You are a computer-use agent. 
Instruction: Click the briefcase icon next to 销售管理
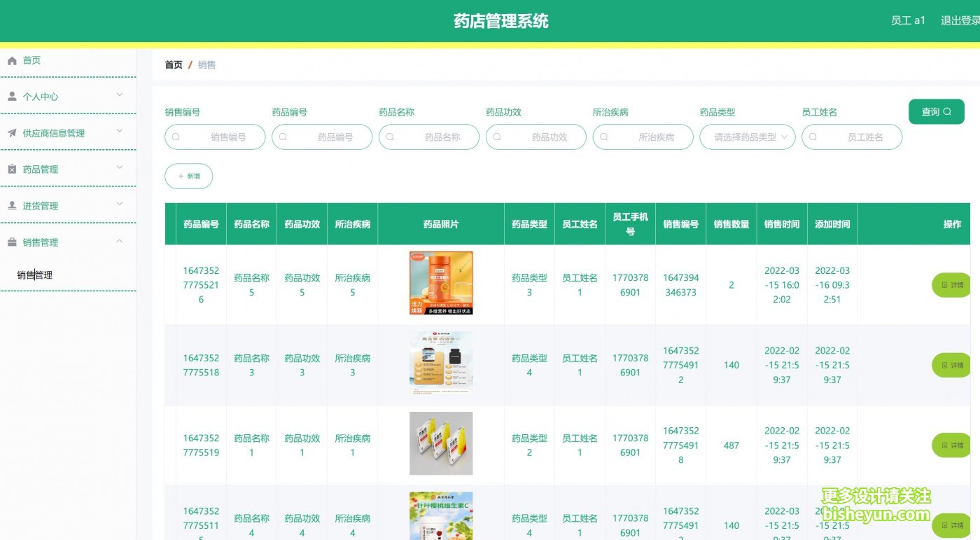pyautogui.click(x=12, y=242)
